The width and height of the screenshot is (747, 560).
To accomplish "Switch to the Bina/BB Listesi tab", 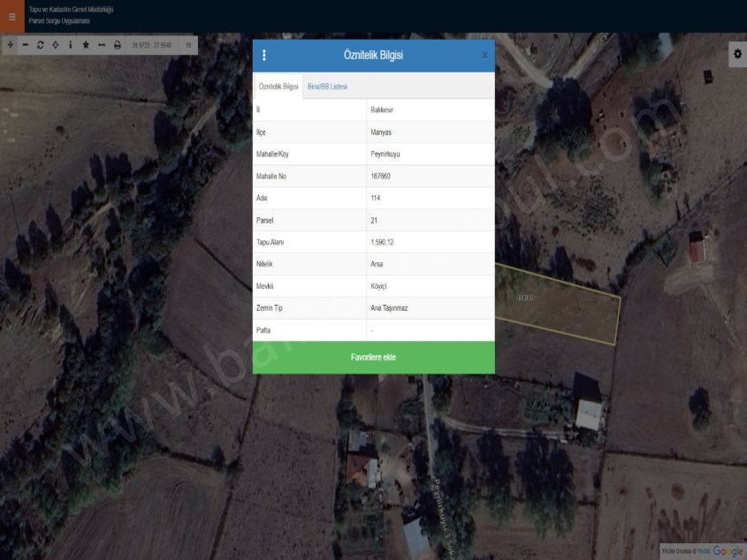I will tap(327, 87).
